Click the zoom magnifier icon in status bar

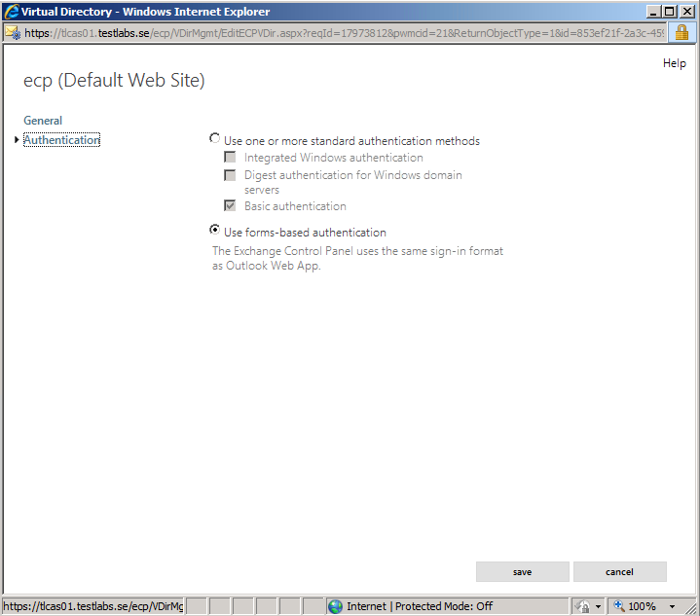[619, 605]
